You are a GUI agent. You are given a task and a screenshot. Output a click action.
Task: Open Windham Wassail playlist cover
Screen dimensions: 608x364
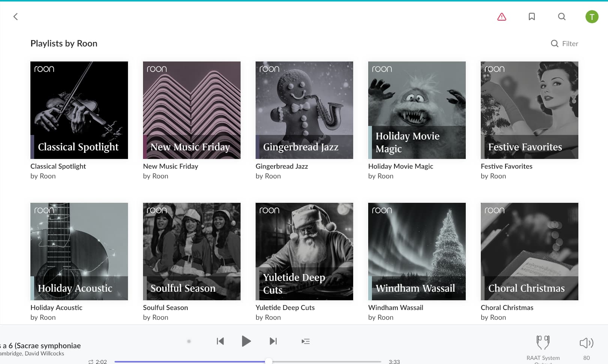click(x=417, y=252)
